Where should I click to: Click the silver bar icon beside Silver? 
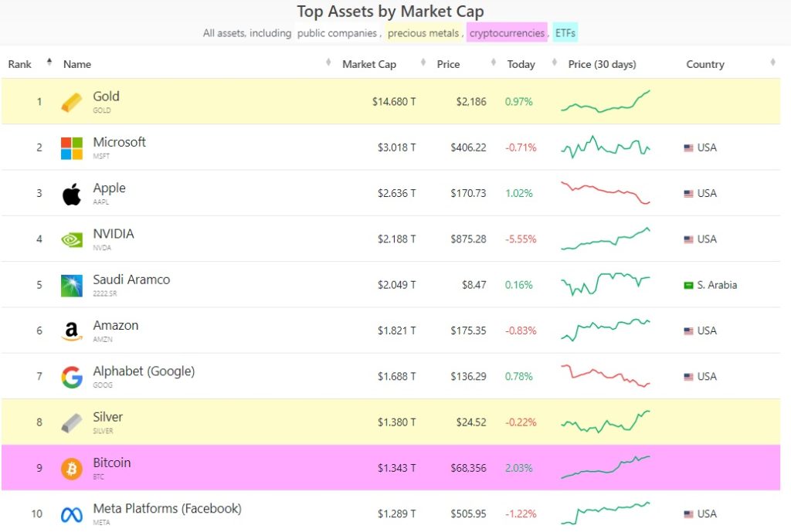tap(71, 422)
